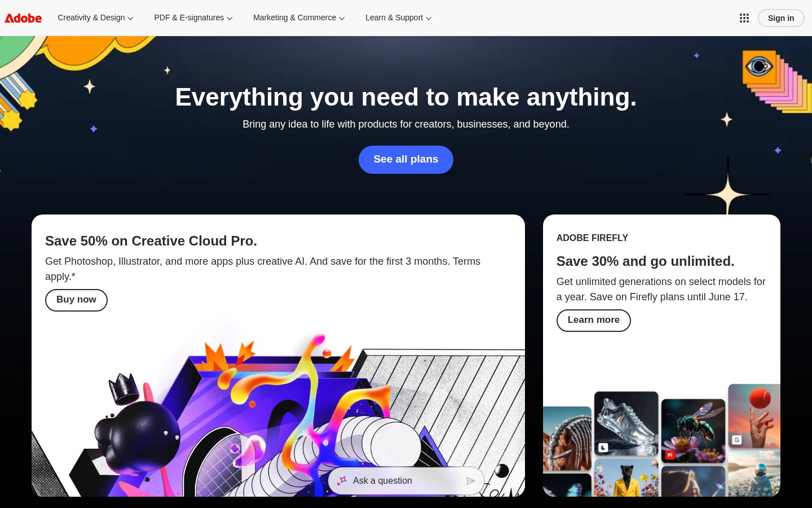
Task: Focus the Ask a question field
Action: pos(406,481)
